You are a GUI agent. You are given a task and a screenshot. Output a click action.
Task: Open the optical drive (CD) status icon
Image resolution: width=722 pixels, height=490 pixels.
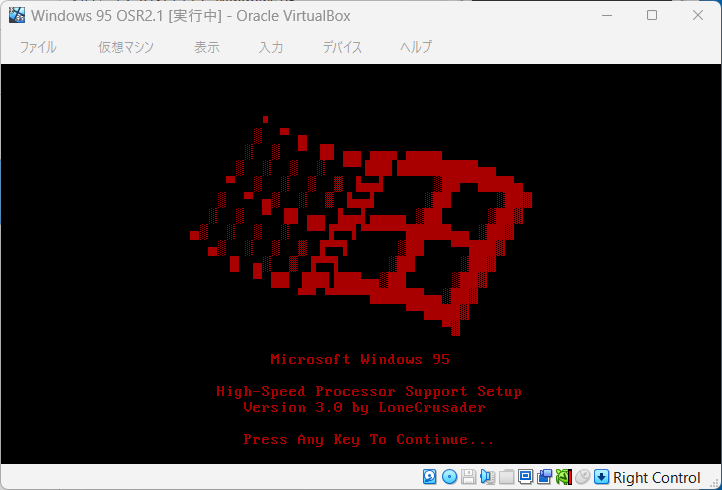[449, 477]
